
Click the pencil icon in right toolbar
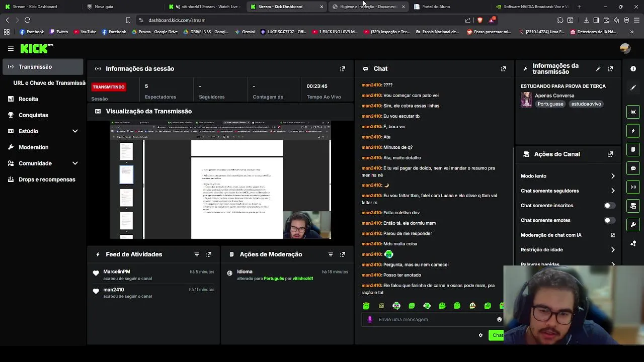click(x=633, y=87)
